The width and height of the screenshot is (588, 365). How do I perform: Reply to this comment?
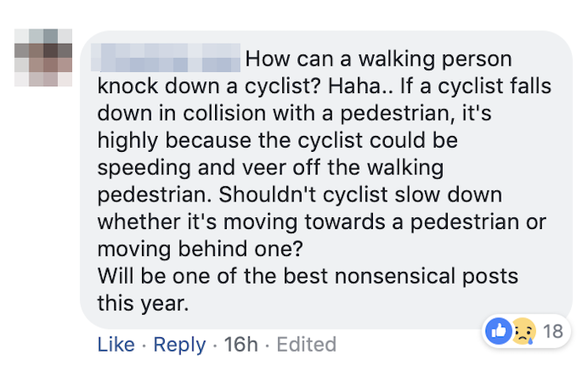point(180,344)
